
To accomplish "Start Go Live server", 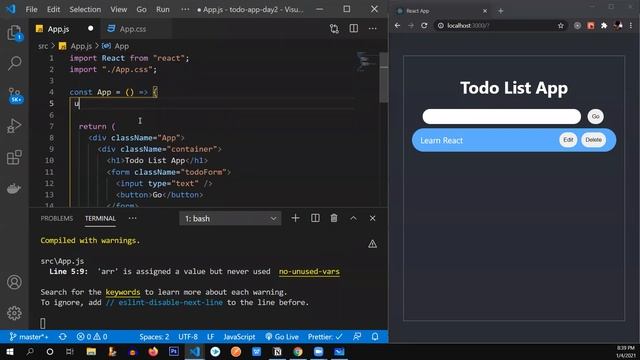I will (x=282, y=337).
